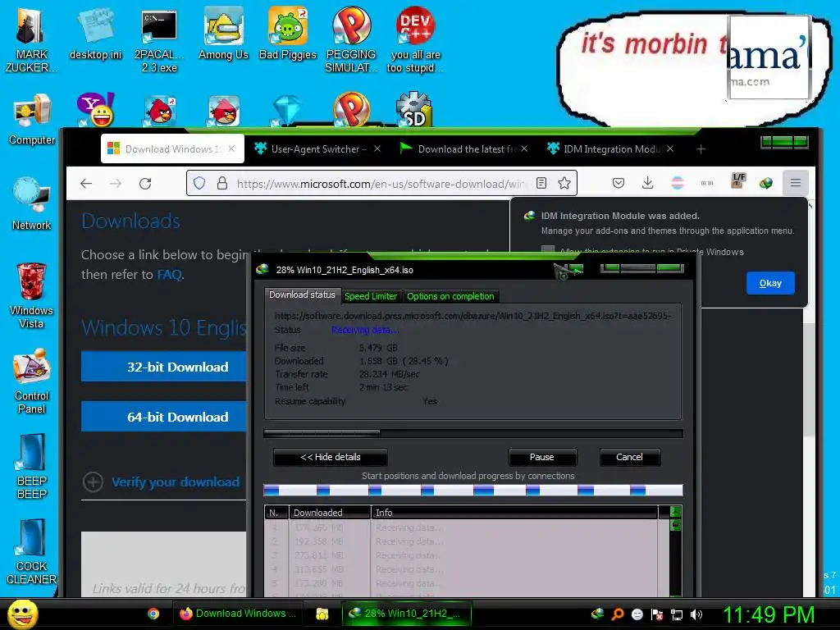Select the MARK ZUCKER desktop icon
This screenshot has width=840, height=630.
tap(31, 40)
